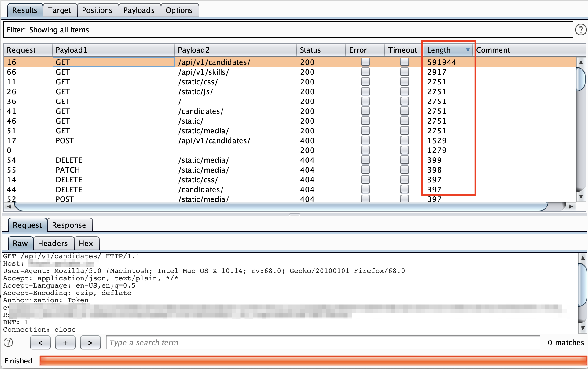Click the filter help question mark icon
Screen dimensions: 588x369
tap(580, 30)
